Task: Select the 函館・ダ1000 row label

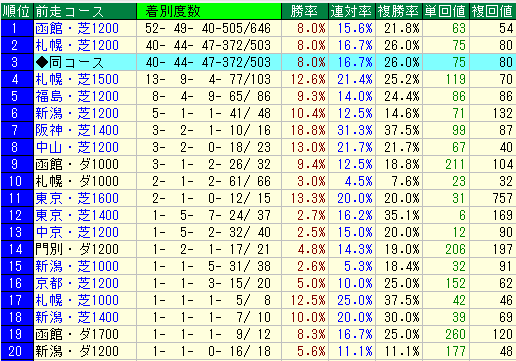Action: pos(77,164)
